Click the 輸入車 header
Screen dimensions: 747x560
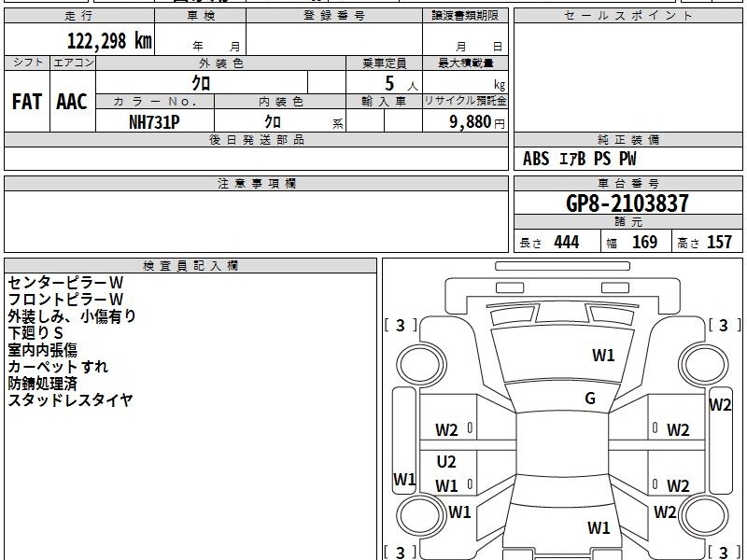[384, 102]
